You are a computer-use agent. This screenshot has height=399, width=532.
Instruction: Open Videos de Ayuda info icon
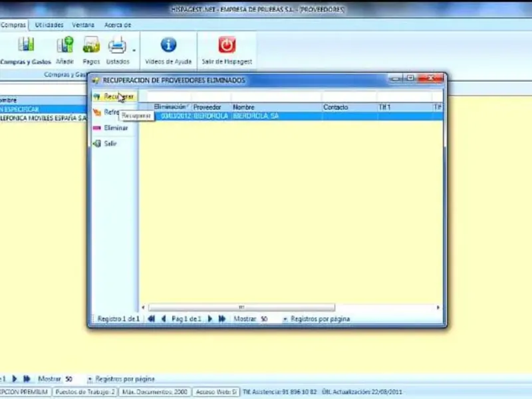(x=168, y=45)
